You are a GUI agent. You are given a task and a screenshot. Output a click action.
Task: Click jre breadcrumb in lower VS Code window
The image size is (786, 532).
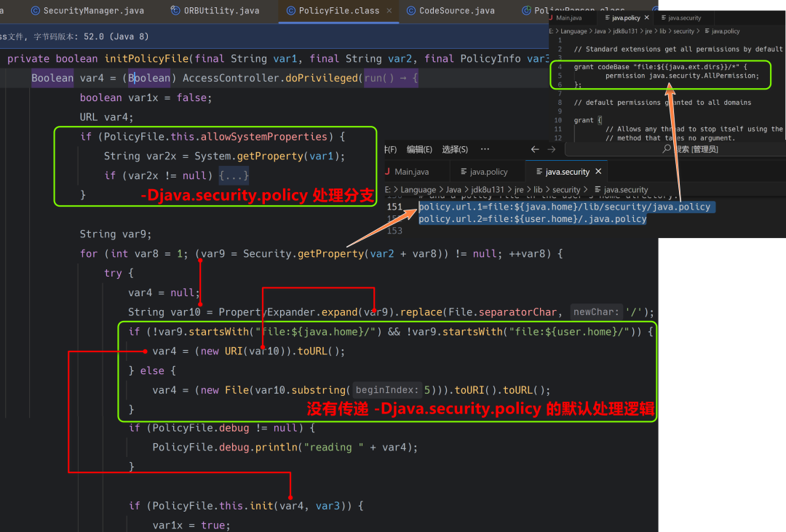tap(519, 189)
